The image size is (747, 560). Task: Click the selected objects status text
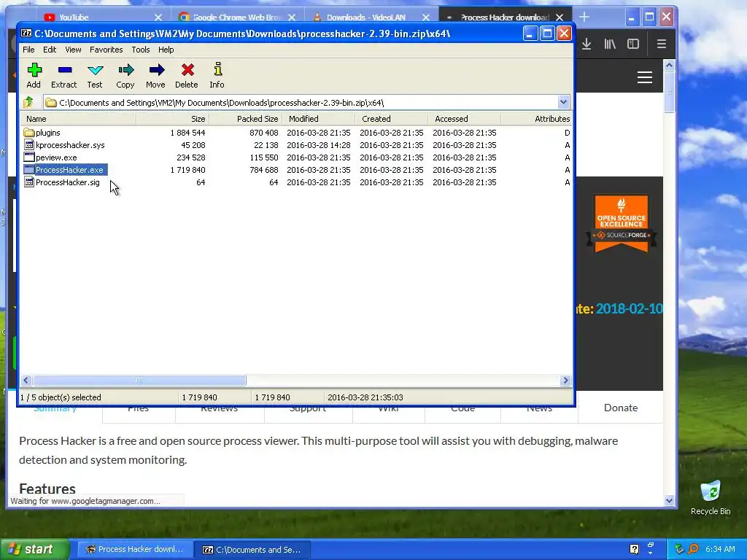pyautogui.click(x=61, y=397)
